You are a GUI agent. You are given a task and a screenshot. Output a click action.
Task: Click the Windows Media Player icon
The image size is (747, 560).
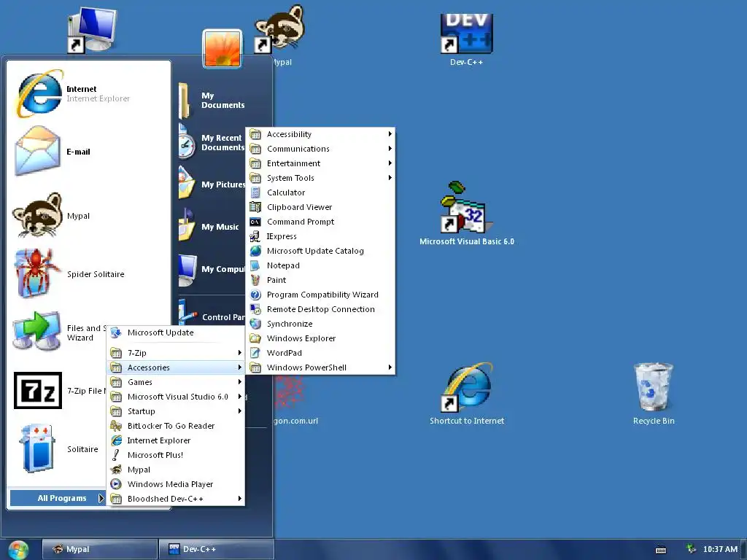pos(116,484)
